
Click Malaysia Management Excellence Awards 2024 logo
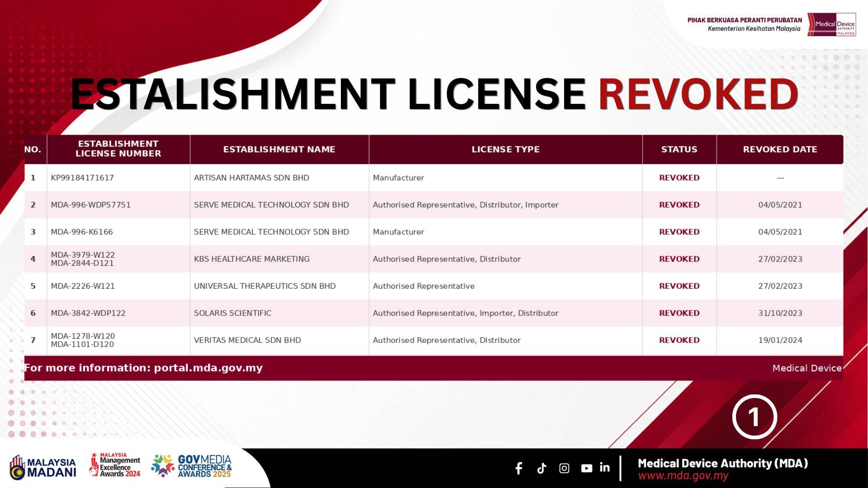coord(115,465)
